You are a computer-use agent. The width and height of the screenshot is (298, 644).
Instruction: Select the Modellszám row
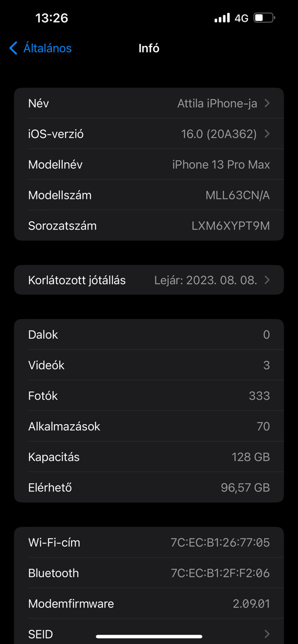pyautogui.click(x=149, y=195)
